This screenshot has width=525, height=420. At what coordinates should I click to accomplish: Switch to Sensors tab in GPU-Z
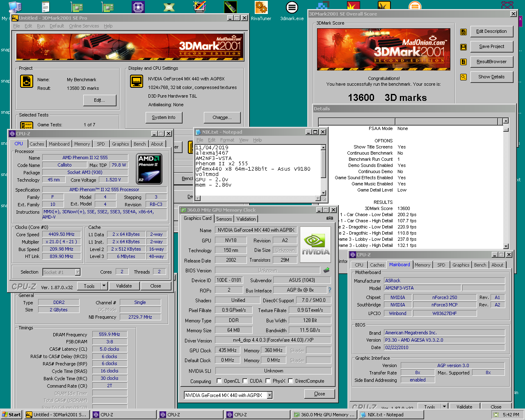click(224, 219)
